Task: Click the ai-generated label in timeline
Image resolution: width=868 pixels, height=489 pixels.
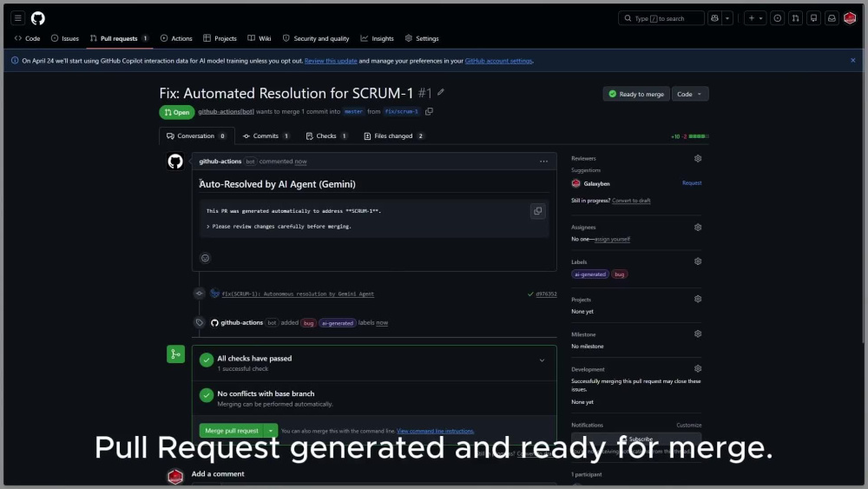Action: pos(337,323)
